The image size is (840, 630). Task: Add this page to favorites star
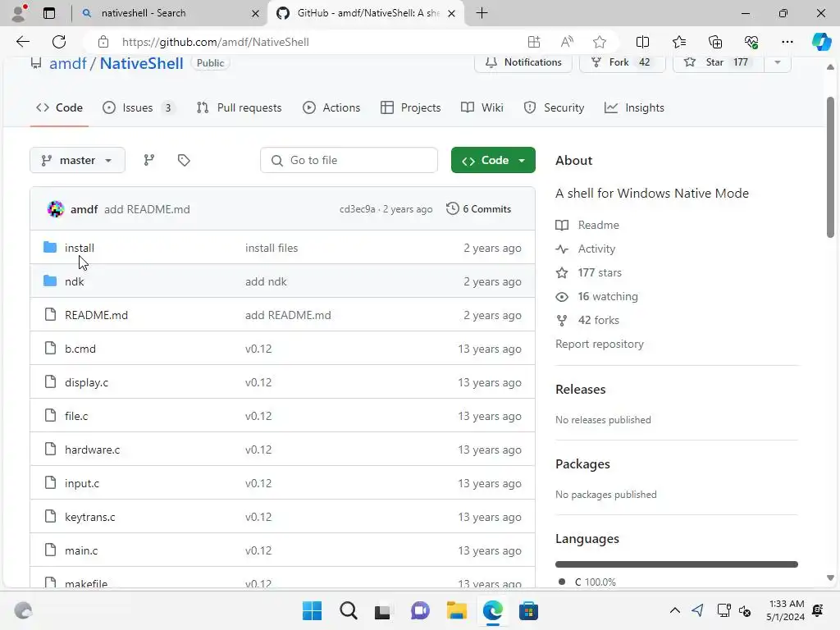(x=600, y=42)
